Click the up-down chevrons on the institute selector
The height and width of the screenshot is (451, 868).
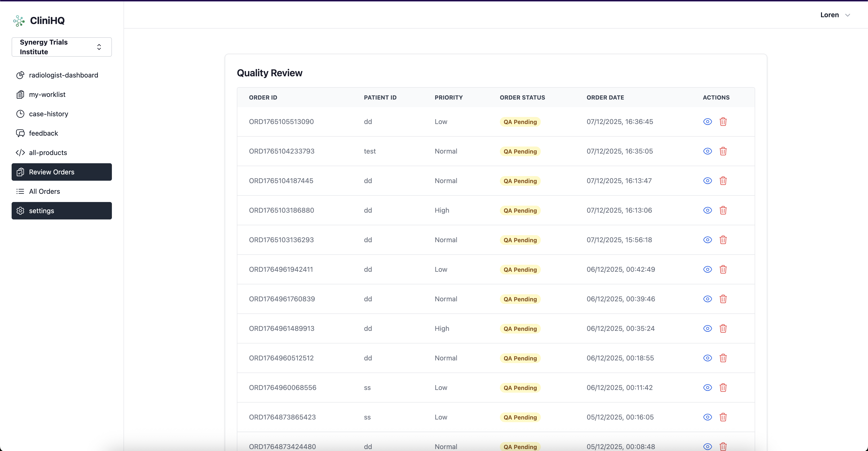[x=99, y=47]
